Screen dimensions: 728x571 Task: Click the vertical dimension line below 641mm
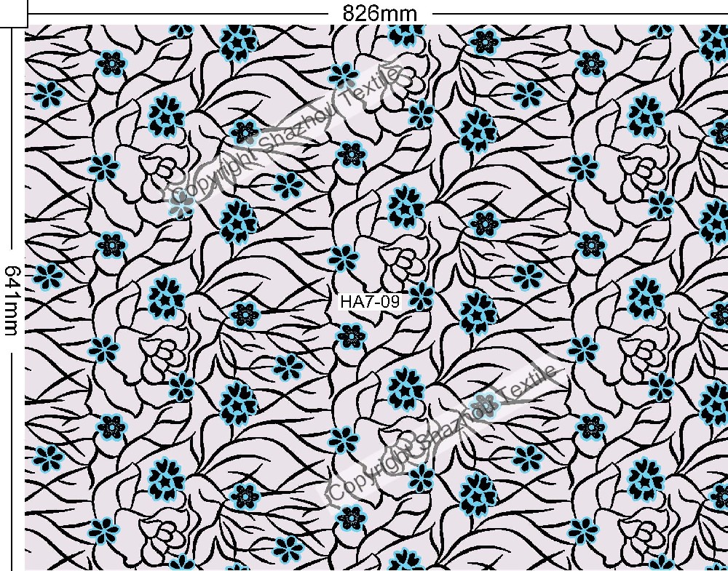[12, 451]
